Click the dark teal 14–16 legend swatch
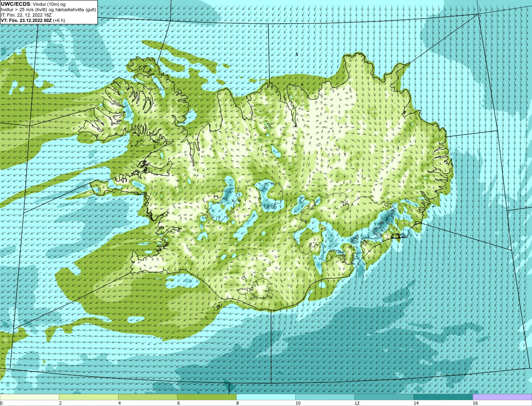This screenshot has height=406, width=532. click(443, 397)
